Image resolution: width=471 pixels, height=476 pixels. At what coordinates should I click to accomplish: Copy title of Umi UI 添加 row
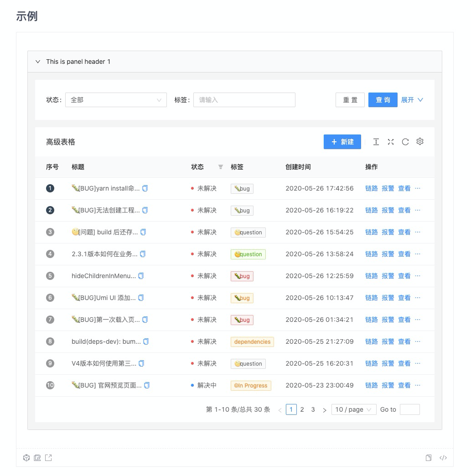[x=141, y=298]
